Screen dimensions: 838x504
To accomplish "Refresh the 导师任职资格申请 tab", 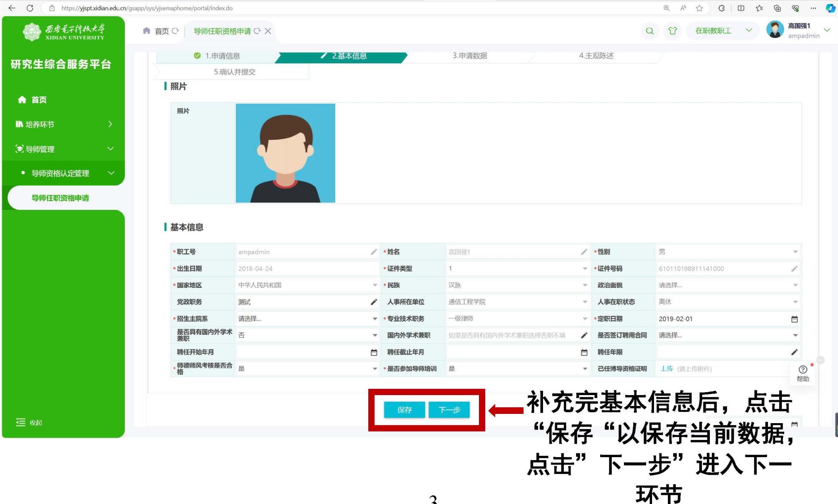I will click(x=257, y=31).
